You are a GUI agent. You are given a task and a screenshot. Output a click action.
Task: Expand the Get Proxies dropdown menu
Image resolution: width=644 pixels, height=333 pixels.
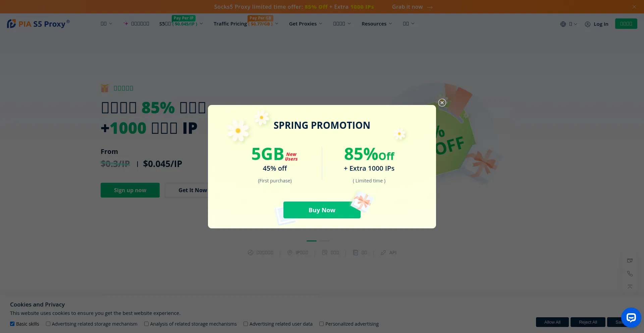click(x=305, y=24)
